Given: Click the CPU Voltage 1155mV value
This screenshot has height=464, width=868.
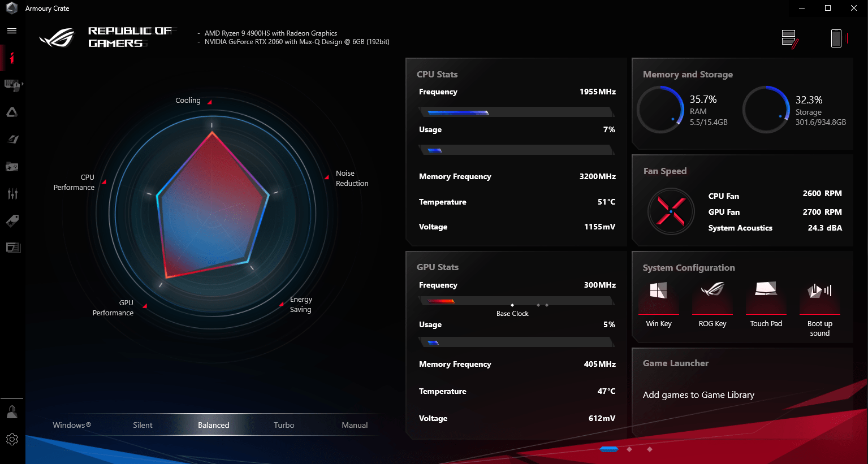Looking at the screenshot, I should 600,227.
